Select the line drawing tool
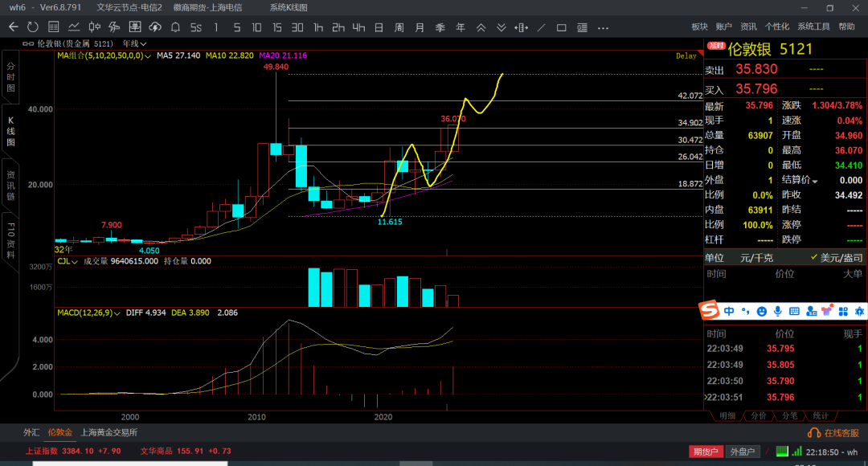This screenshot has height=466, width=868. pyautogui.click(x=542, y=27)
